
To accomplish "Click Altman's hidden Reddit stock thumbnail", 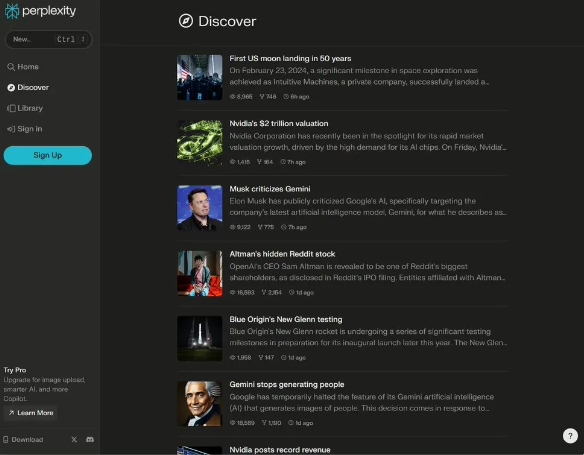I will 200,273.
